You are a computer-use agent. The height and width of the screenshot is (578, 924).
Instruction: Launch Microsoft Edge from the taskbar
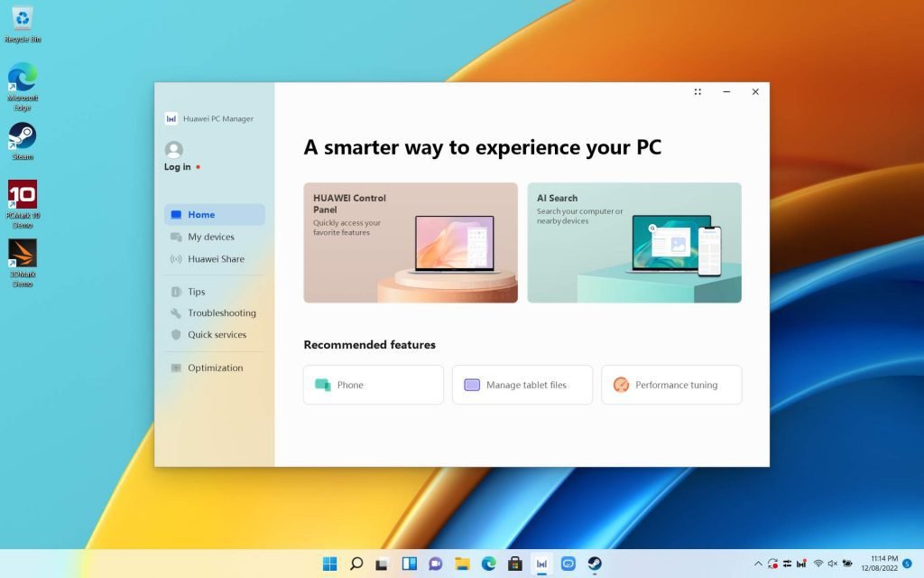pyautogui.click(x=488, y=564)
